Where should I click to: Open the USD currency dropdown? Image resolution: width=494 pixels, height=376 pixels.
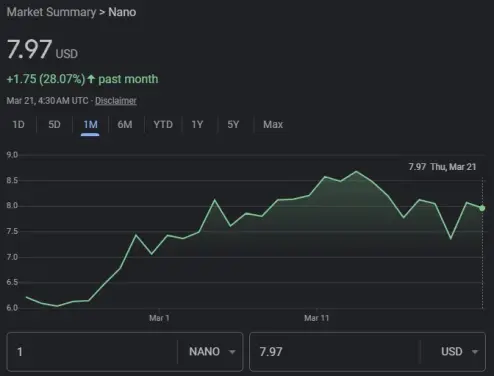pyautogui.click(x=459, y=352)
